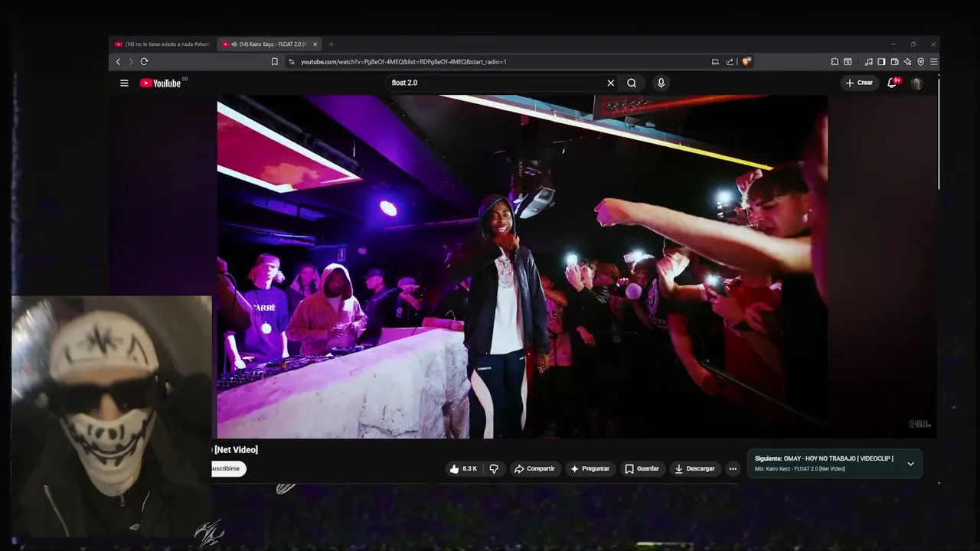This screenshot has width=980, height=551.
Task: Open YouTube notifications bell
Action: click(892, 83)
